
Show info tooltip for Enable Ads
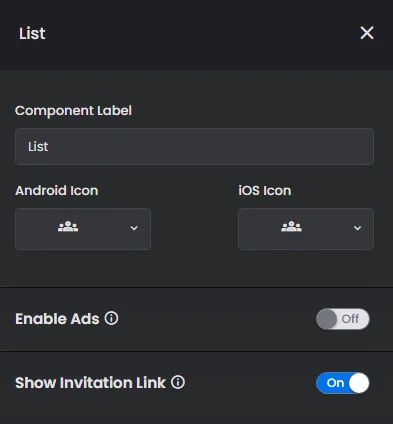pyautogui.click(x=111, y=318)
